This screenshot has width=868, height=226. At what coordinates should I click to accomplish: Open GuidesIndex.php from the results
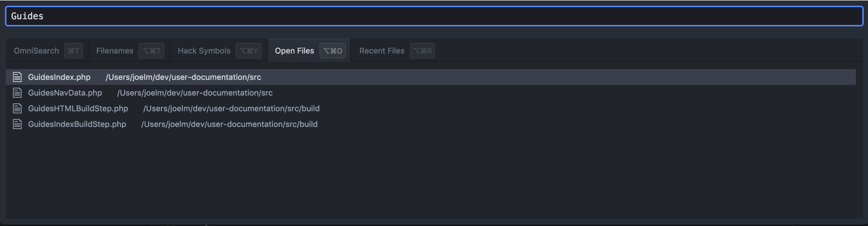[x=431, y=77]
